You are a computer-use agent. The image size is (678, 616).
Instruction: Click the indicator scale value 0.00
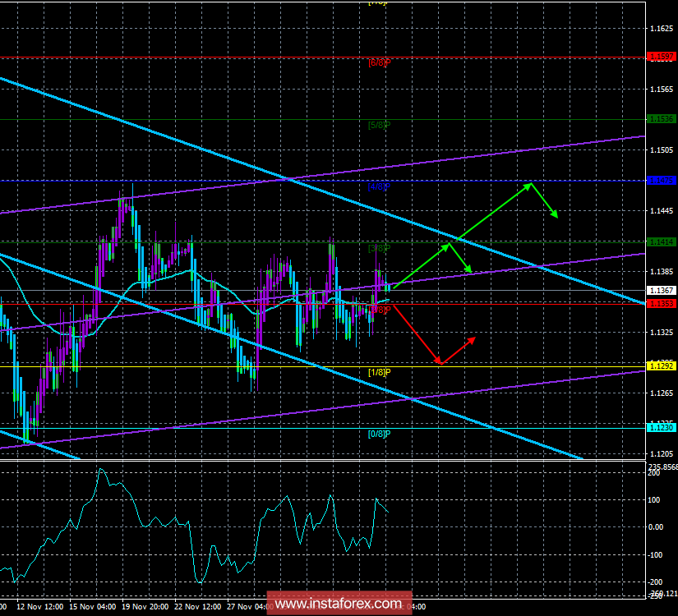pyautogui.click(x=656, y=527)
